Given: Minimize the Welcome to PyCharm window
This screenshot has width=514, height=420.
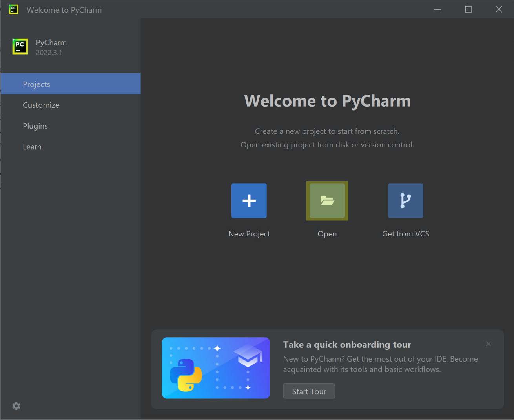Looking at the screenshot, I should pyautogui.click(x=437, y=9).
